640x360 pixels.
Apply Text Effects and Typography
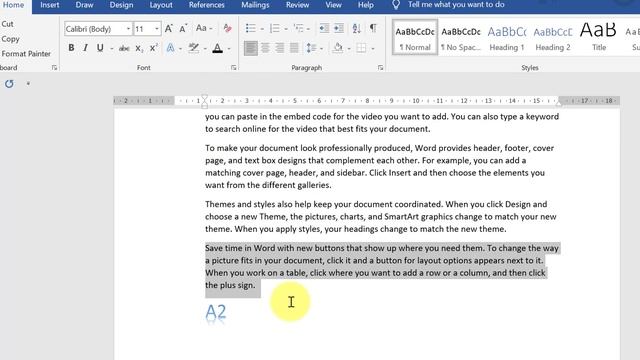coord(170,48)
